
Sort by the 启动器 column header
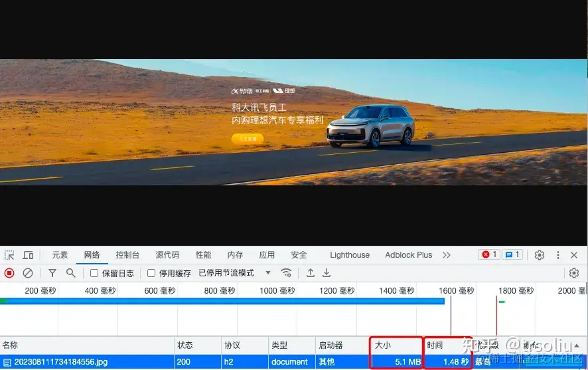click(342, 345)
